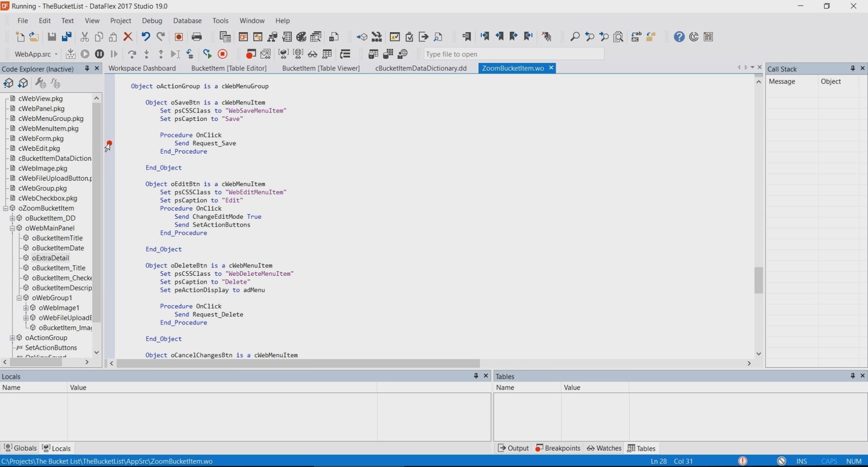Open the Debug menu

tap(152, 21)
